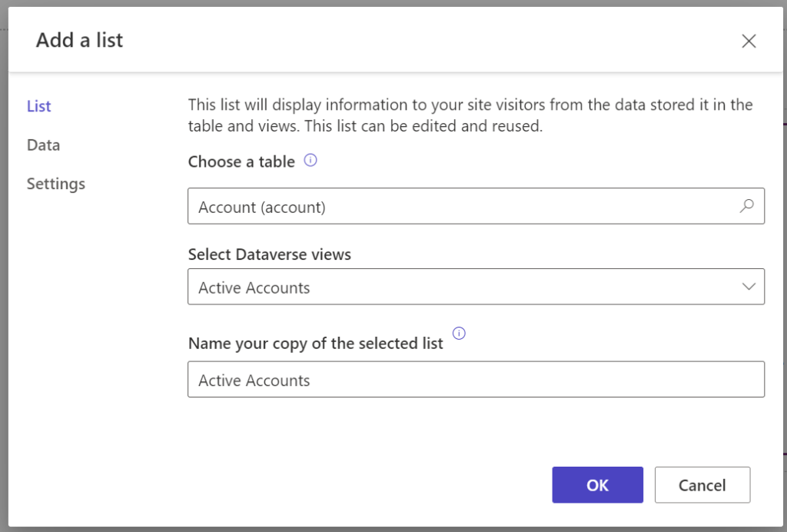Image resolution: width=787 pixels, height=532 pixels.
Task: Click the Choose a table label
Action: (x=241, y=161)
